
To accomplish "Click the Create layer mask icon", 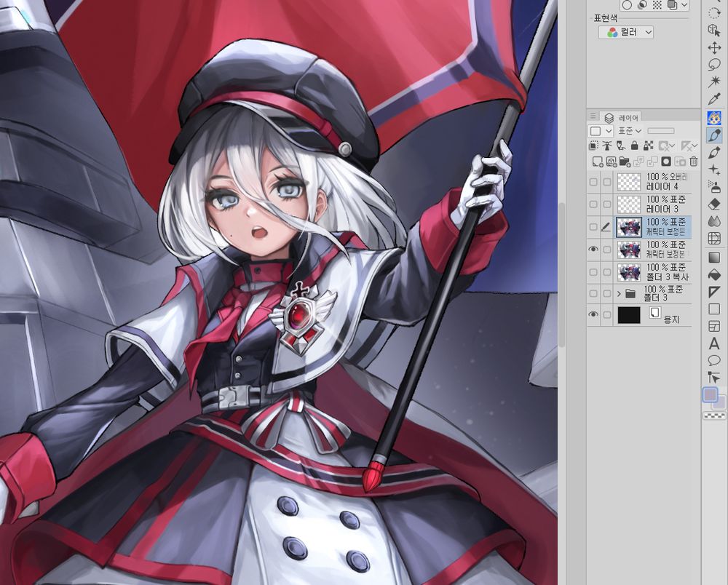I will pyautogui.click(x=666, y=162).
